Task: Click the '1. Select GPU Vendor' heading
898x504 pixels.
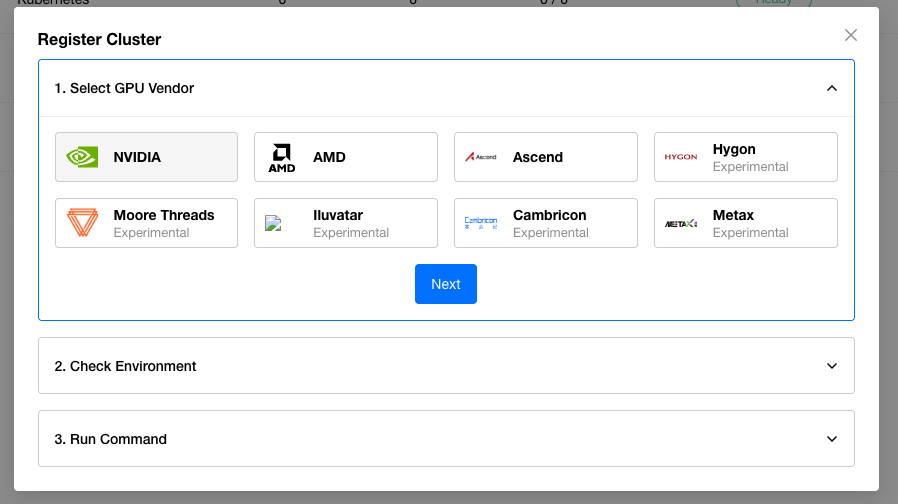Action: click(x=124, y=88)
